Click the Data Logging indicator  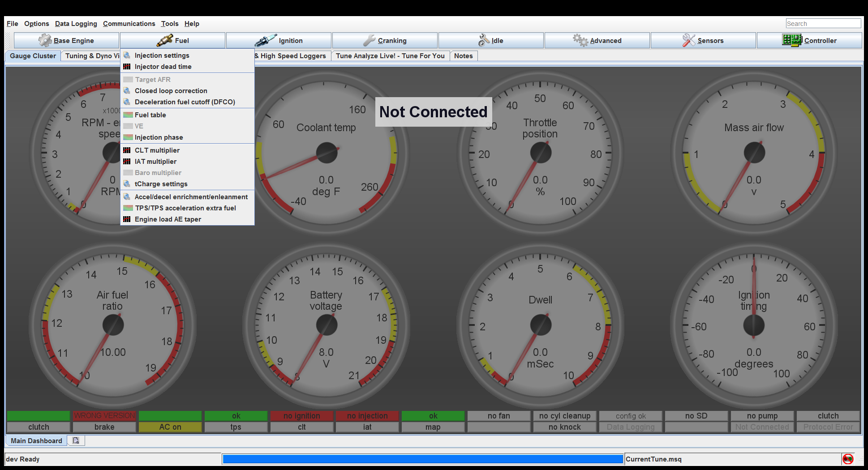[x=631, y=427]
